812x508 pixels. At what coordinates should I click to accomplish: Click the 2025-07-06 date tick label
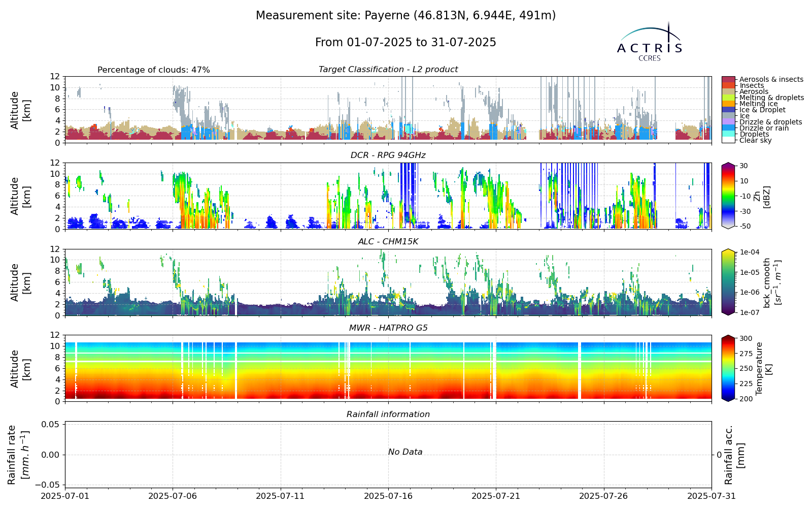173,496
